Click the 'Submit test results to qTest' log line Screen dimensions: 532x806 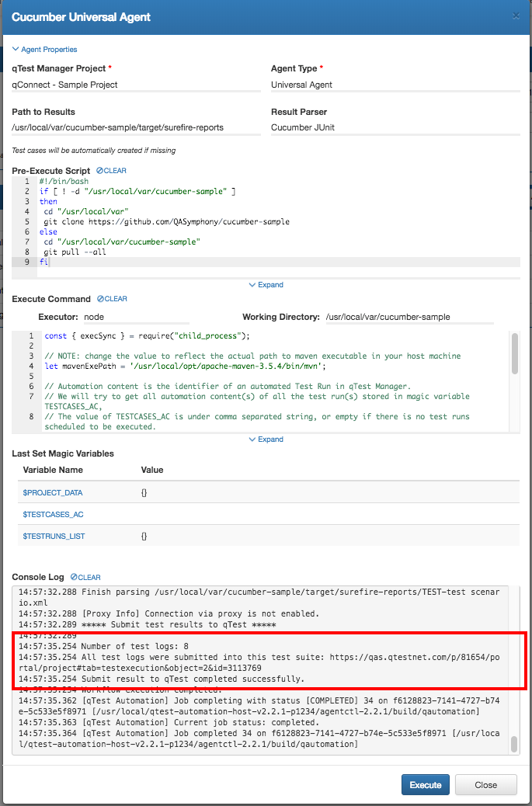point(148,624)
